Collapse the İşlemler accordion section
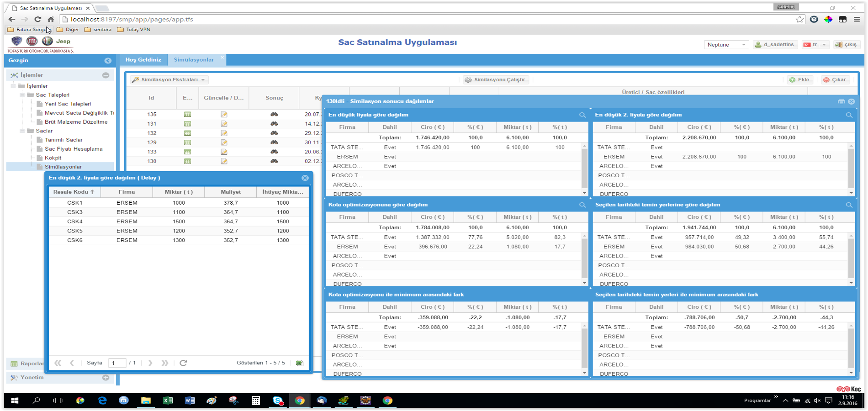Screen dimensions: 868x411 point(106,75)
